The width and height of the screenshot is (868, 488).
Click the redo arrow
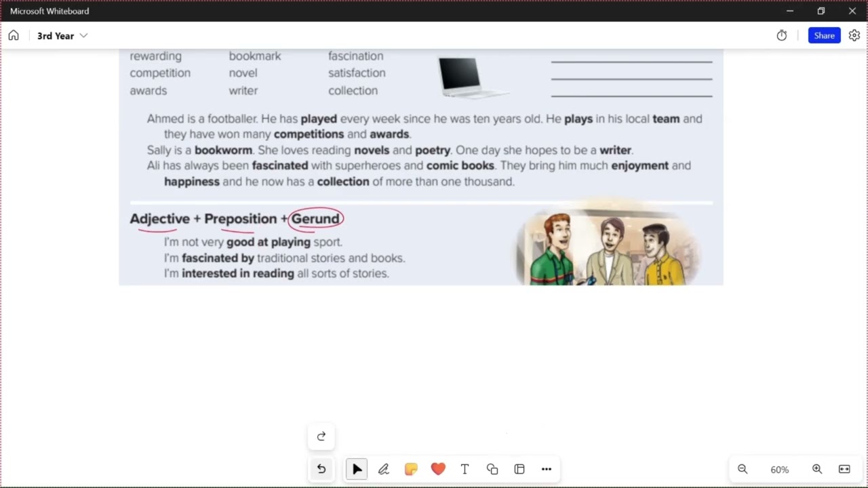pos(321,436)
